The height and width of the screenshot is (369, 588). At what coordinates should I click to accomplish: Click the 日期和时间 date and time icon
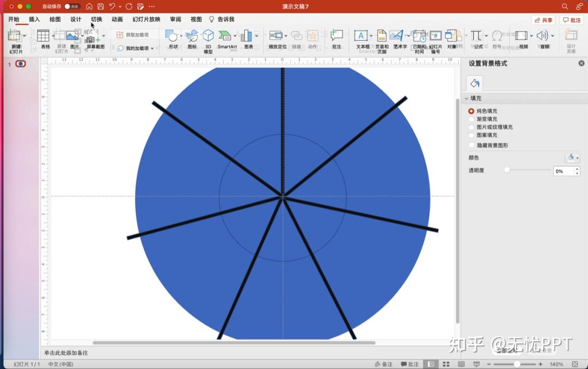pyautogui.click(x=419, y=36)
